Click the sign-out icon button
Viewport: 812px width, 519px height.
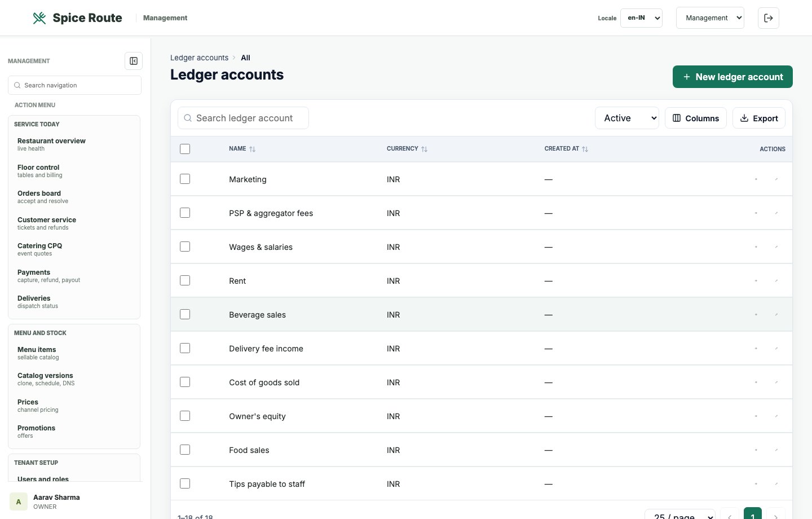[769, 18]
